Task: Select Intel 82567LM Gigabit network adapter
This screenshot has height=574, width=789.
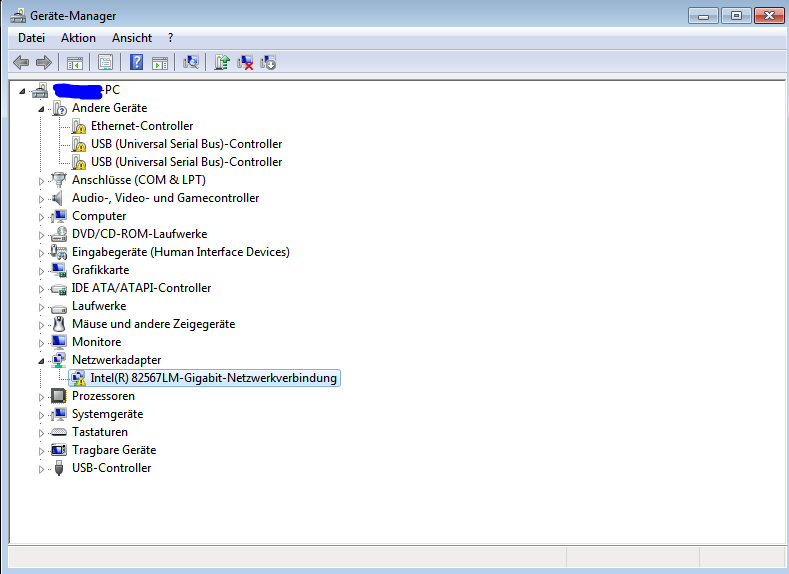Action: point(213,378)
